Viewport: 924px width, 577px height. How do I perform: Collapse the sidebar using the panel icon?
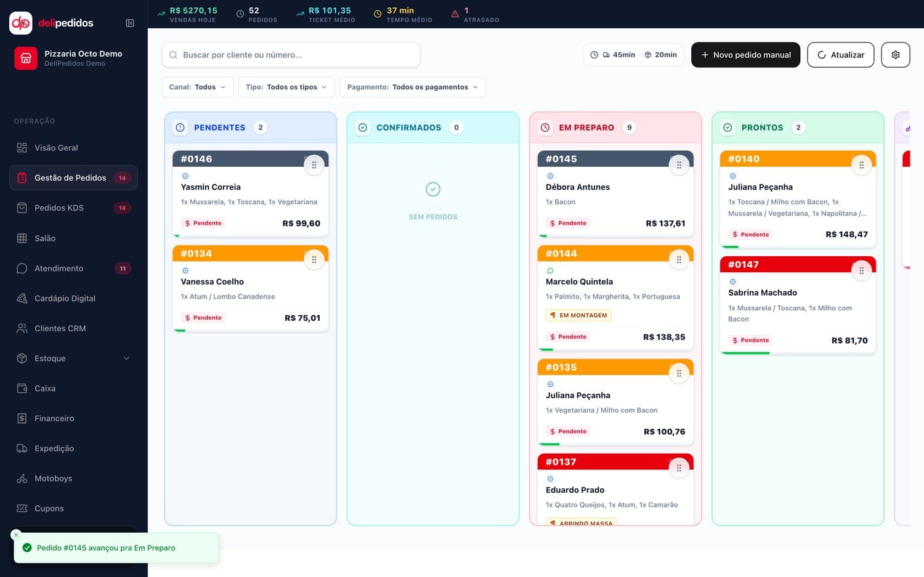tap(130, 23)
